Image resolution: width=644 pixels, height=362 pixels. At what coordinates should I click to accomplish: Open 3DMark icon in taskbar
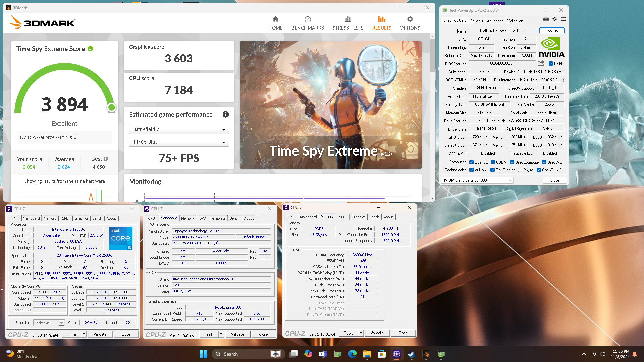coord(426,354)
